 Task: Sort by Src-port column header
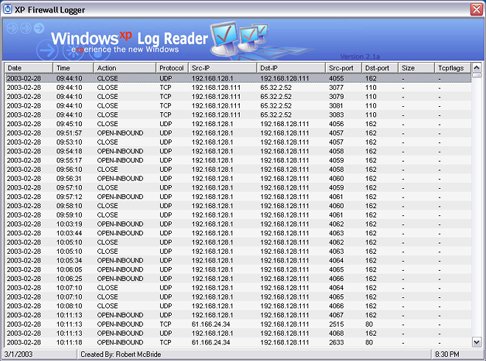point(343,68)
